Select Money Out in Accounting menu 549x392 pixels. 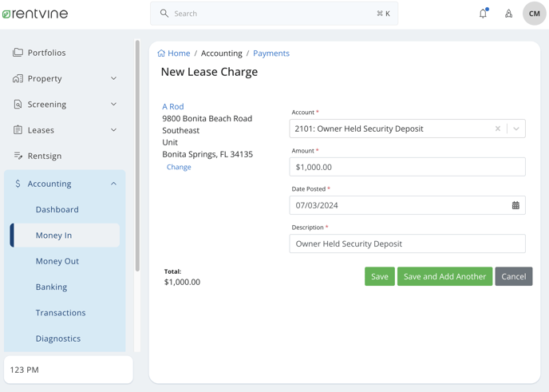pyautogui.click(x=57, y=261)
